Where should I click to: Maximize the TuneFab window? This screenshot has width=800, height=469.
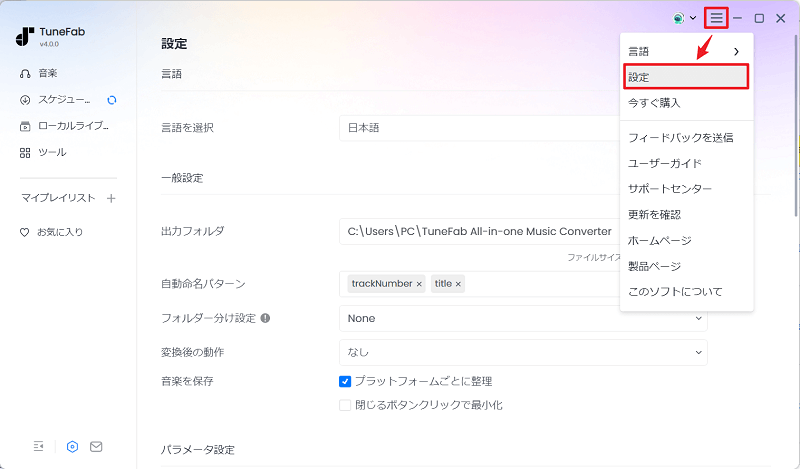759,18
